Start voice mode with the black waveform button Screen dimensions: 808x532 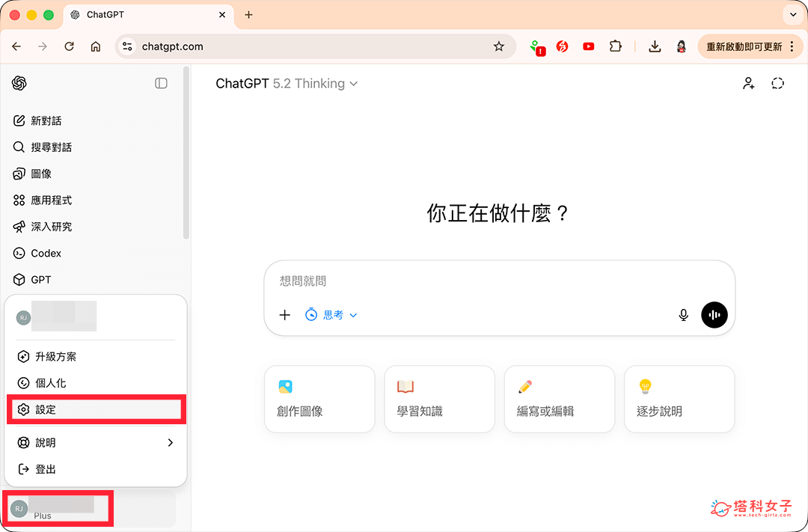pyautogui.click(x=714, y=314)
